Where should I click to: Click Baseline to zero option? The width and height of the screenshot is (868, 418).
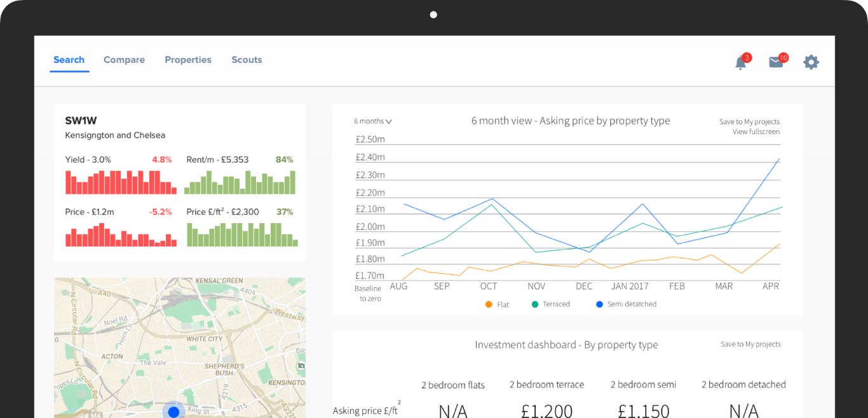click(367, 293)
